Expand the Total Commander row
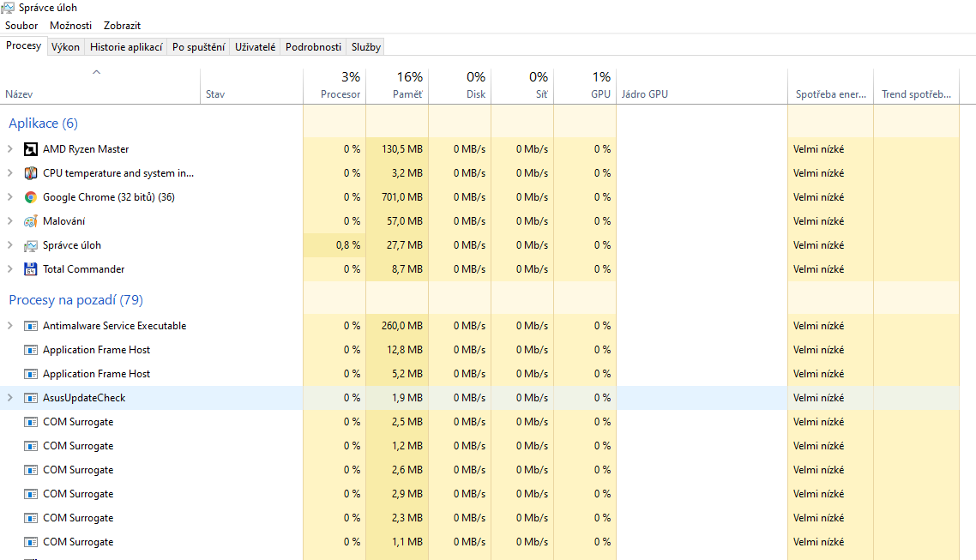The width and height of the screenshot is (976, 560). [x=9, y=269]
